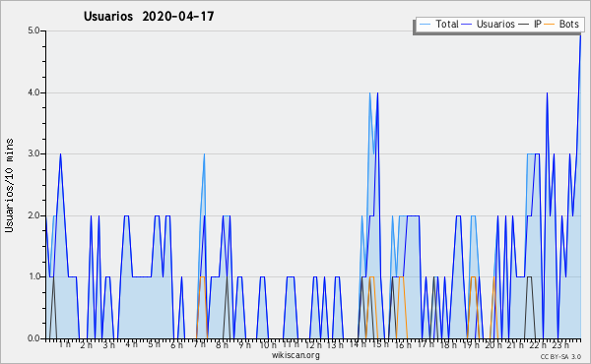The width and height of the screenshot is (591, 364).
Task: Click the '20 h' x-axis label
Action: [x=493, y=345]
